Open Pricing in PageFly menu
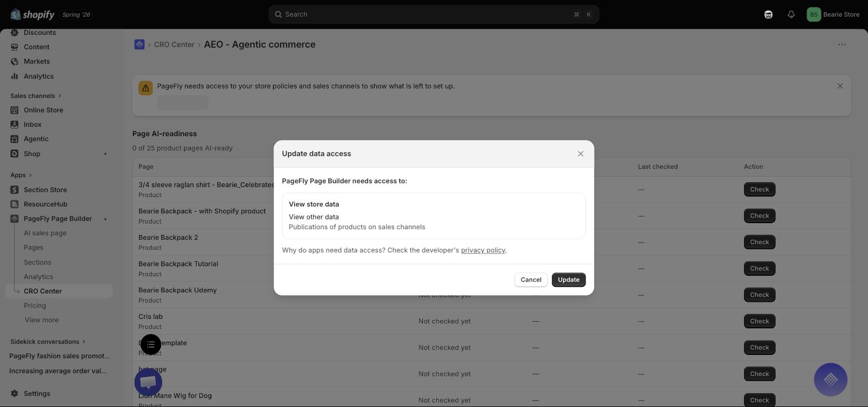Image resolution: width=868 pixels, height=407 pixels. 35,306
